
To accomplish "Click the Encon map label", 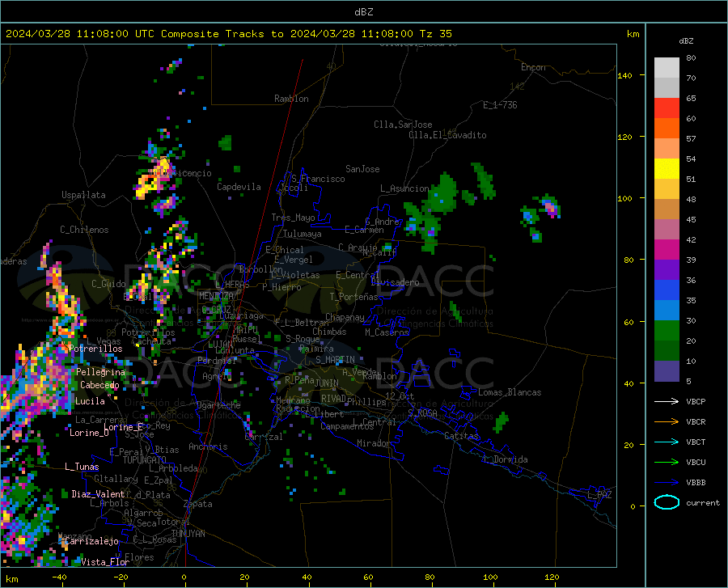I will [x=533, y=67].
